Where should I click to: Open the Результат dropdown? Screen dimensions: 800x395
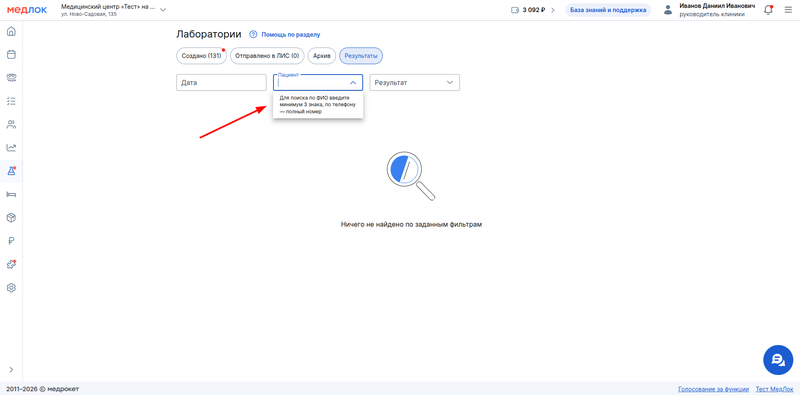coord(414,82)
